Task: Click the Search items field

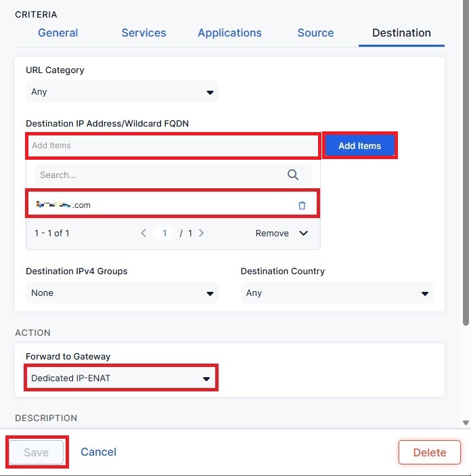Action: coord(159,175)
